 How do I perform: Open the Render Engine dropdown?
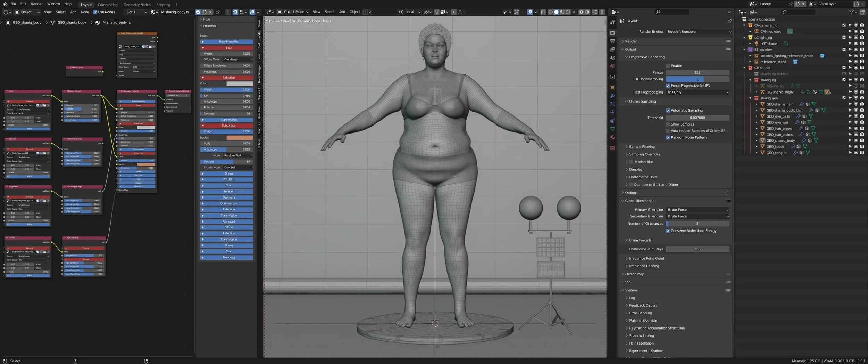[699, 31]
